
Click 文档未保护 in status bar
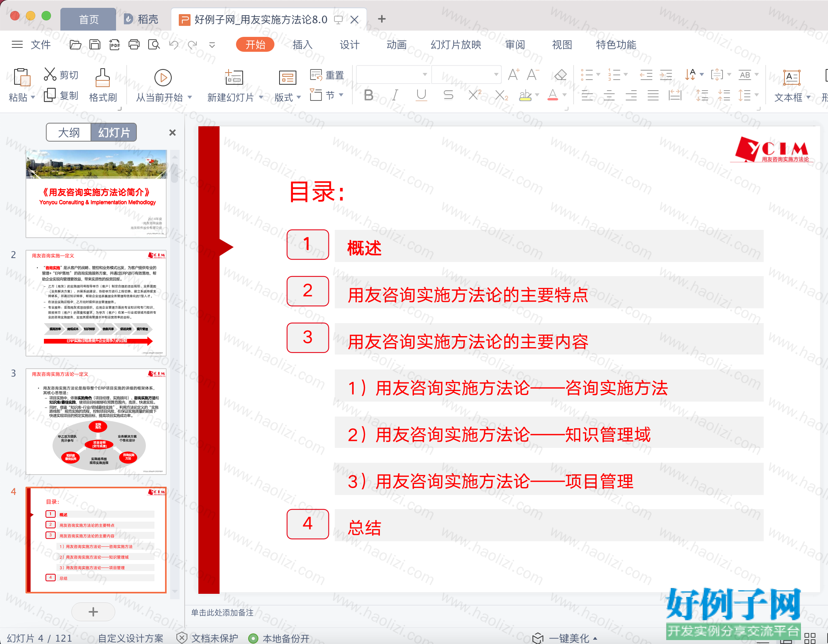tap(207, 638)
